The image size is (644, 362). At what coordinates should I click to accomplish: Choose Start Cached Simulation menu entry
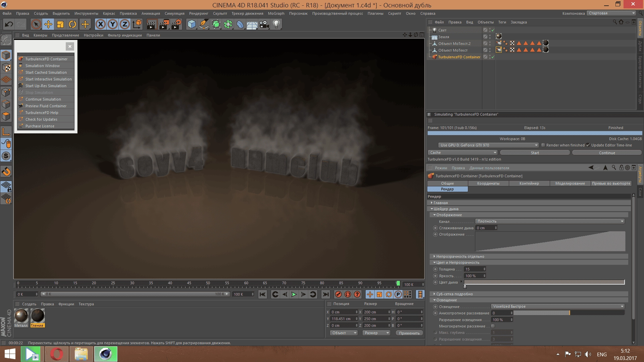coord(46,72)
